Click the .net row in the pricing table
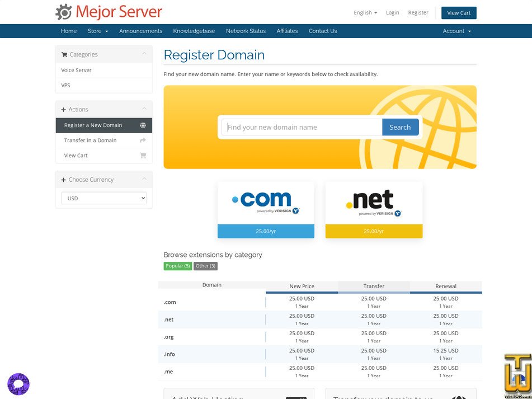The width and height of the screenshot is (532, 399). click(320, 320)
